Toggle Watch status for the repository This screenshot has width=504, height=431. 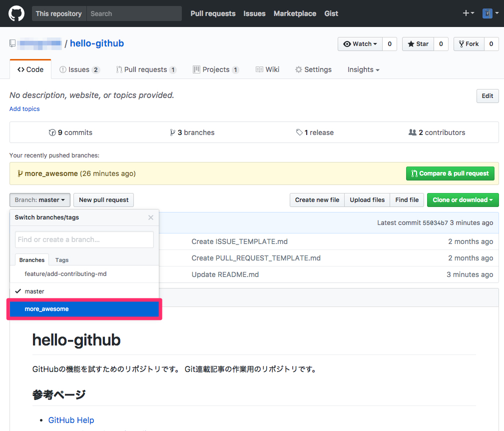(x=360, y=43)
